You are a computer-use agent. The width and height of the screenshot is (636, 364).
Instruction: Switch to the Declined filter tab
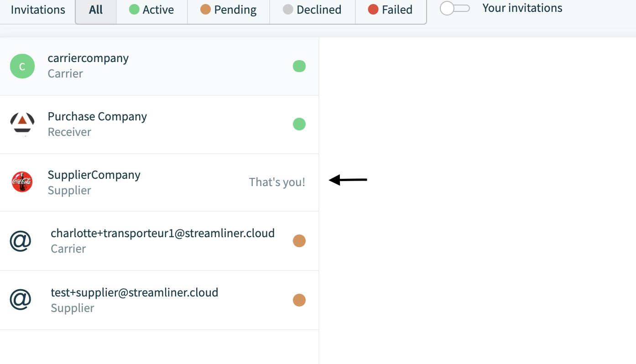[313, 10]
